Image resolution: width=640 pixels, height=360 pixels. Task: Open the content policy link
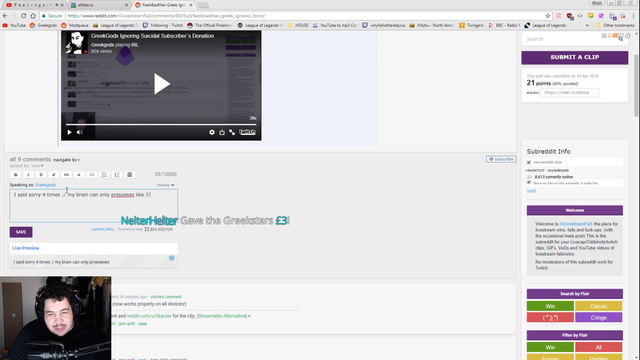[x=103, y=229]
